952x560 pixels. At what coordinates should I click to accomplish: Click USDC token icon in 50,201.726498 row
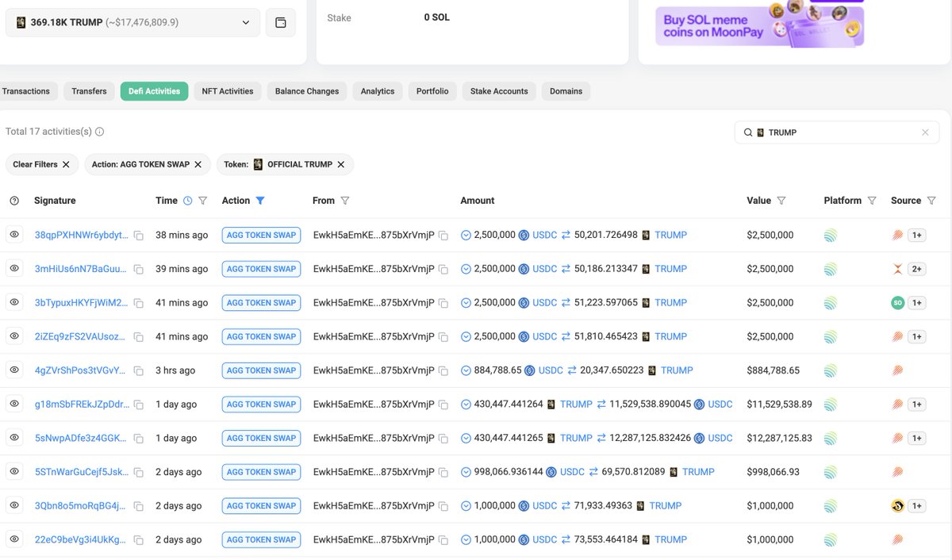click(x=524, y=235)
